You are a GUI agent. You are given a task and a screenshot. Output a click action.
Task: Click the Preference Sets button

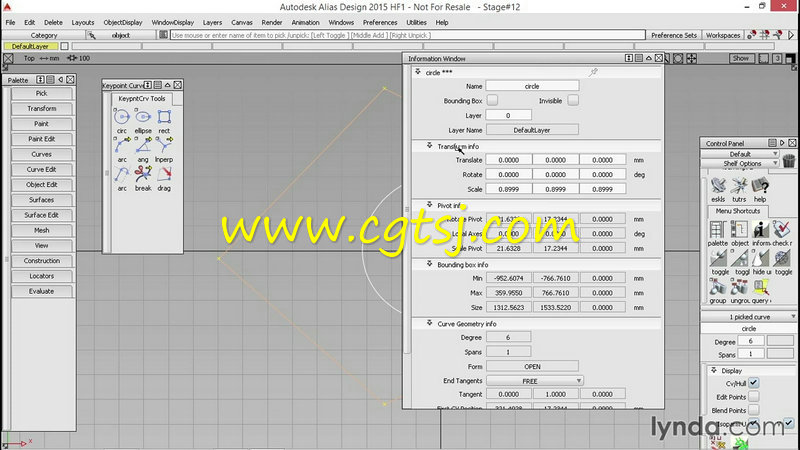tap(673, 35)
